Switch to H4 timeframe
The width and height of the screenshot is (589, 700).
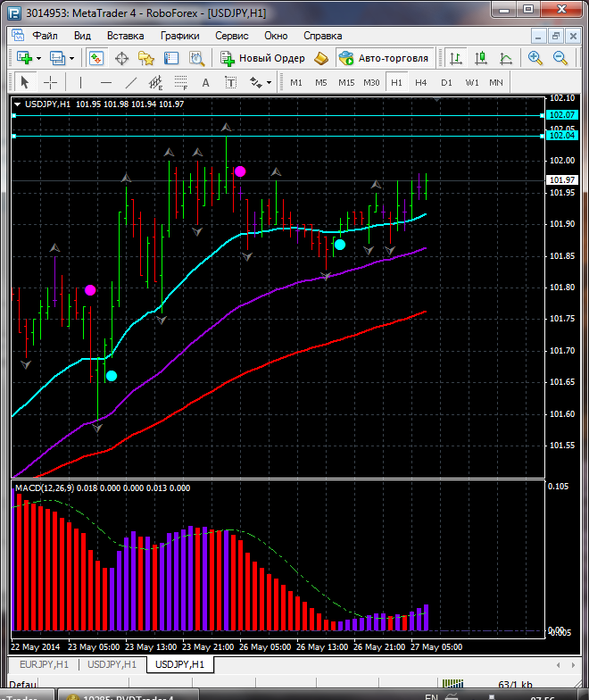[421, 82]
